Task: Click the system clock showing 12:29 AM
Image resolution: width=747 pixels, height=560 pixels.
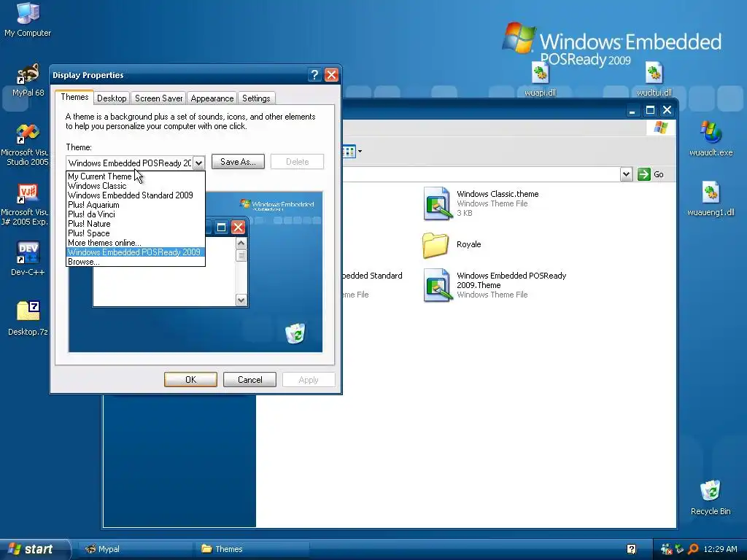Action: coord(720,549)
